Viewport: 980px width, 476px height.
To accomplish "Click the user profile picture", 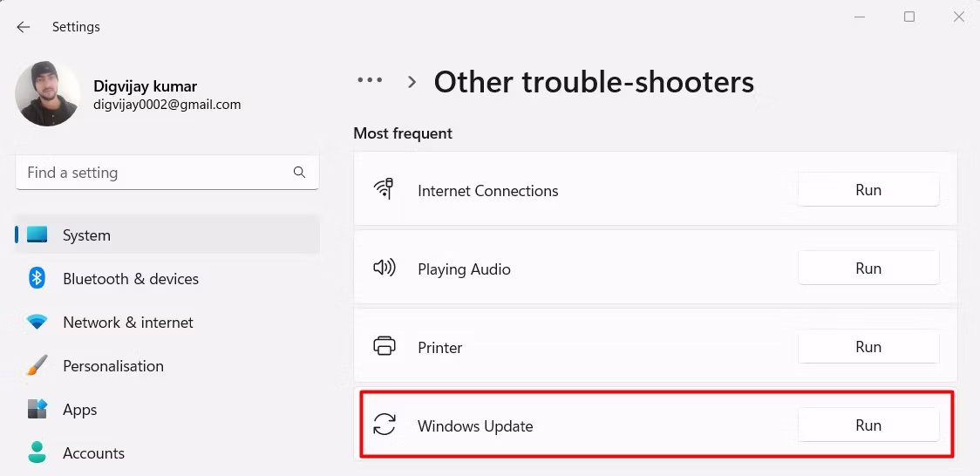I will (x=47, y=93).
